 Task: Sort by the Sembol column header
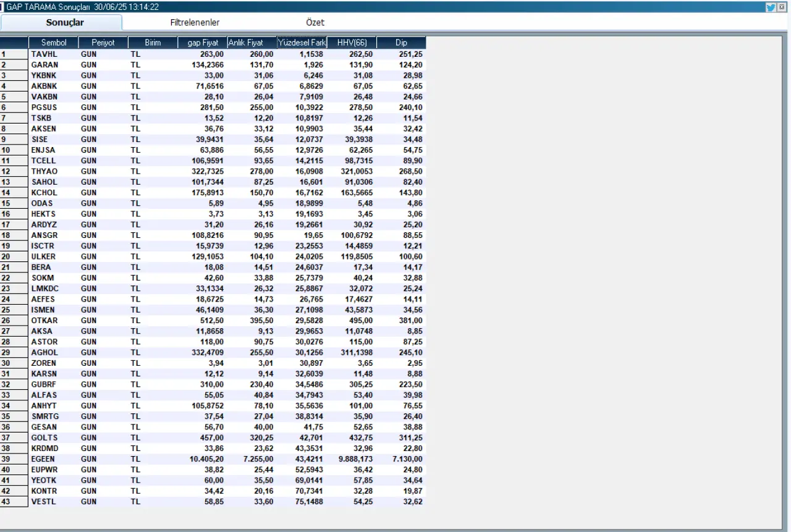[54, 43]
